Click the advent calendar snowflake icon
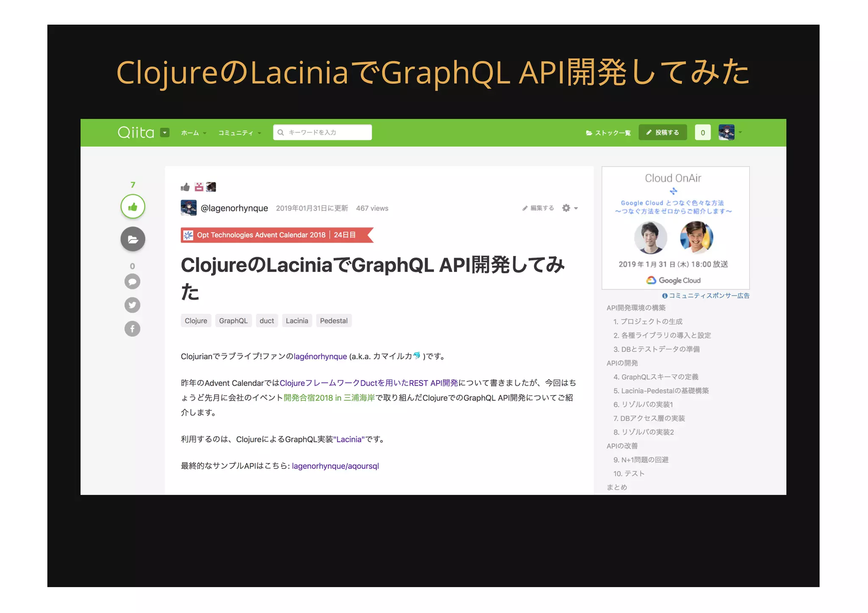The image size is (868, 613). 188,235
